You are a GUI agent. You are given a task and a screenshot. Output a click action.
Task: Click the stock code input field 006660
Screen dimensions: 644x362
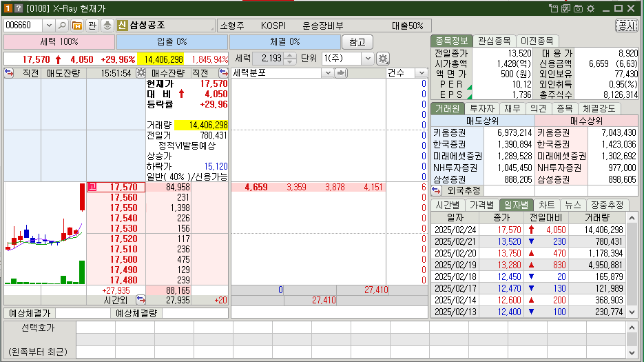23,26
